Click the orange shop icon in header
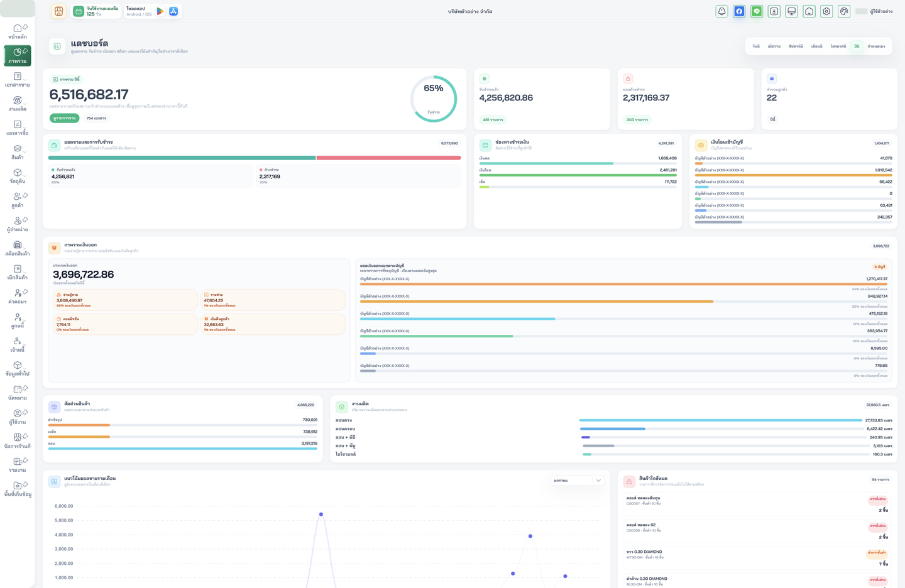Image resolution: width=905 pixels, height=588 pixels. click(58, 11)
